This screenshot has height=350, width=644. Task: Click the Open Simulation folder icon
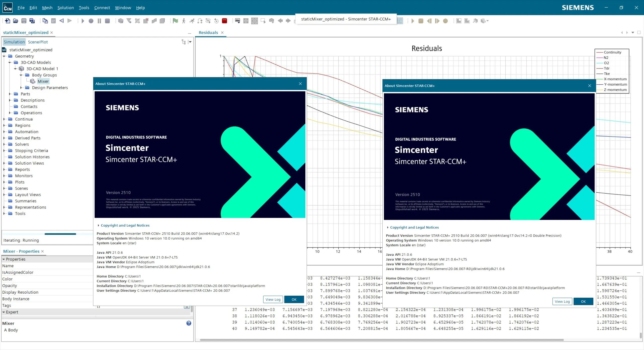[16, 21]
